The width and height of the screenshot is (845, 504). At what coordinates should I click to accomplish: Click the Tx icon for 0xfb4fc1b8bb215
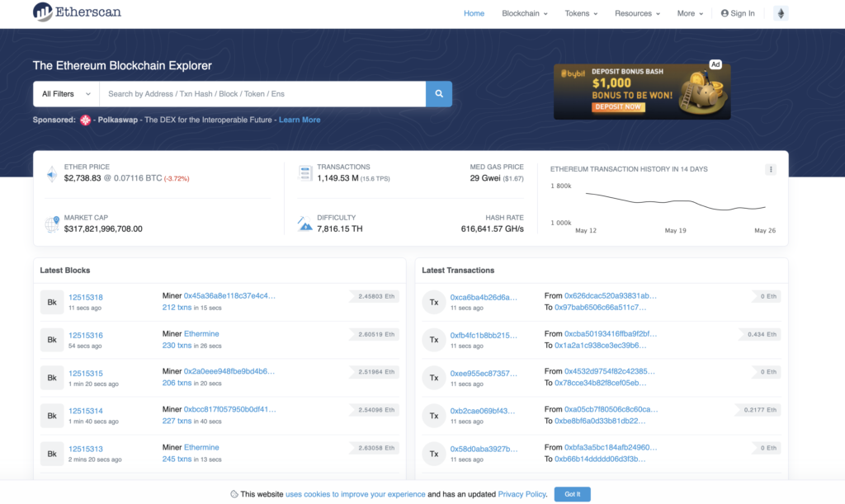(x=434, y=340)
